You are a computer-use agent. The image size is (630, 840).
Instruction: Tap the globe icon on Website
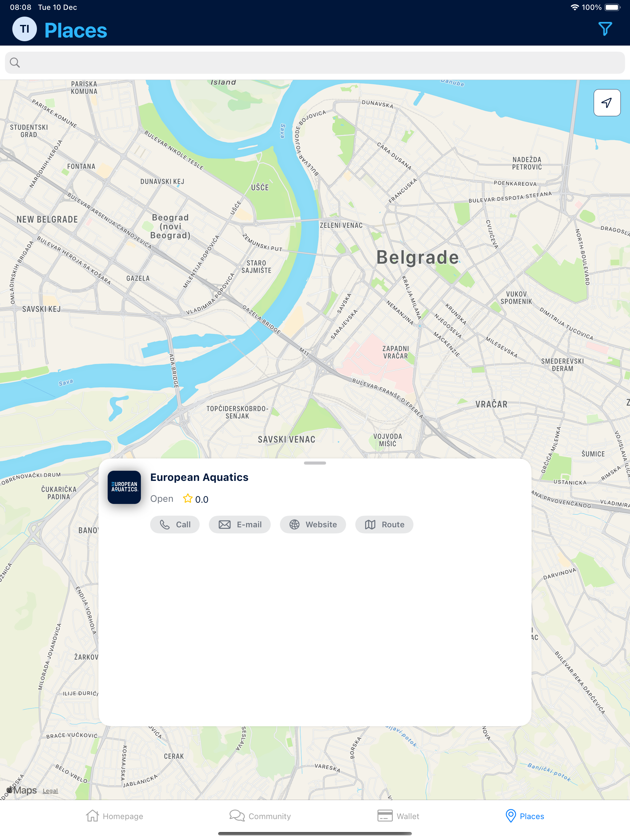coord(294,525)
